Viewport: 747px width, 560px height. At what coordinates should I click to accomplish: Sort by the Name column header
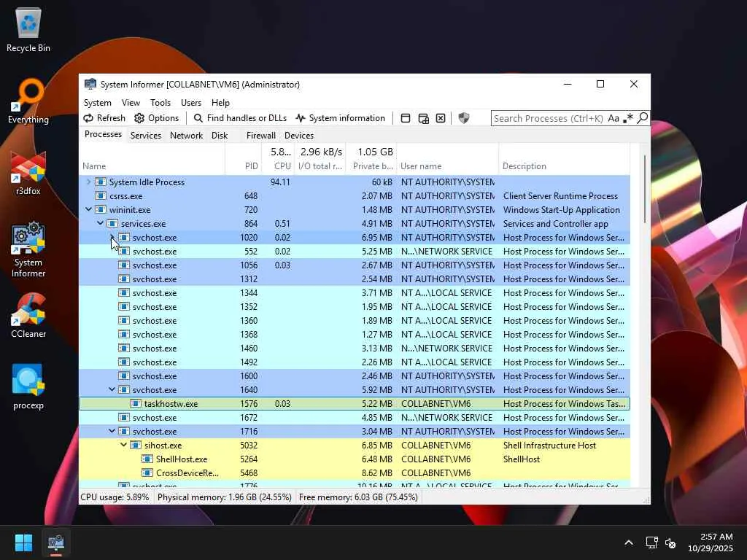[x=152, y=160]
